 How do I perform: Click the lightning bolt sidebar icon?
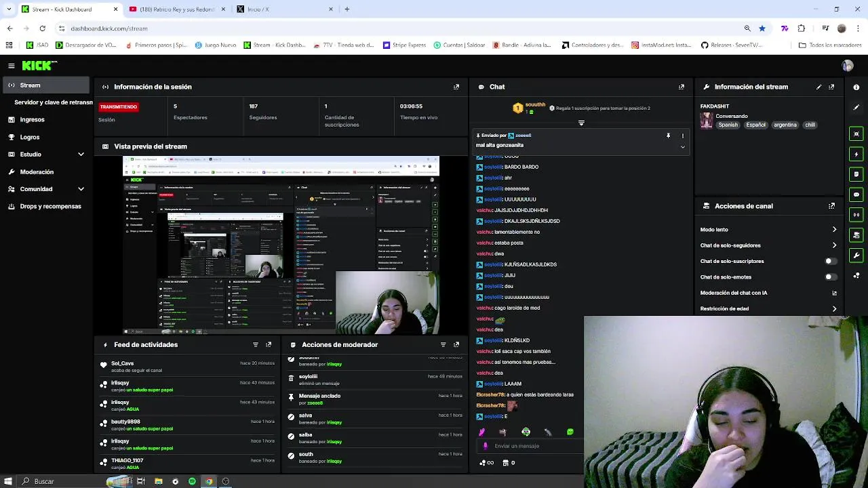856,154
